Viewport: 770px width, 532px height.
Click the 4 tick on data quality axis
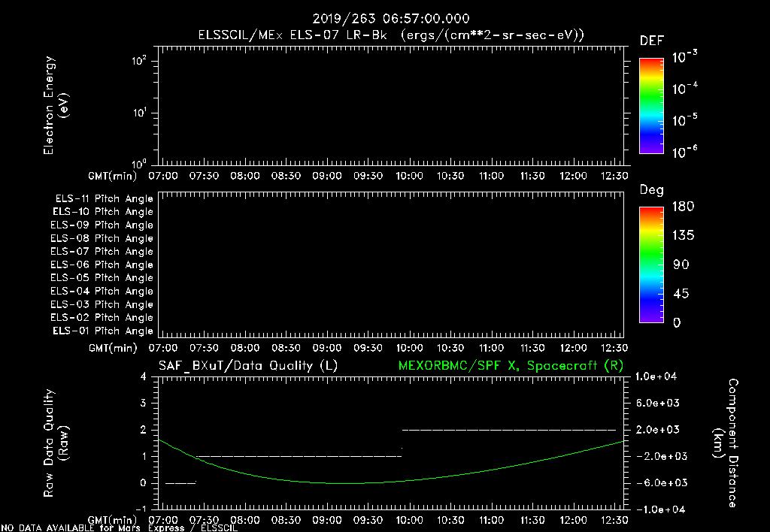point(144,376)
